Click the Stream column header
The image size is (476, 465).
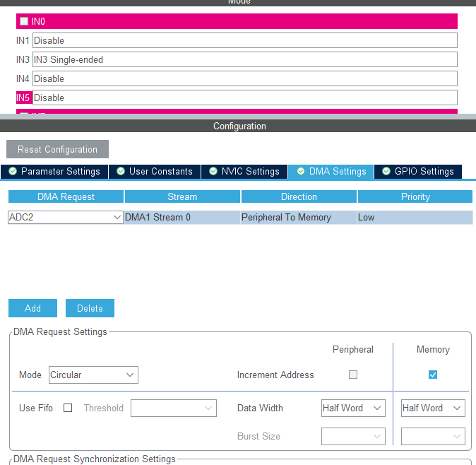[182, 196]
